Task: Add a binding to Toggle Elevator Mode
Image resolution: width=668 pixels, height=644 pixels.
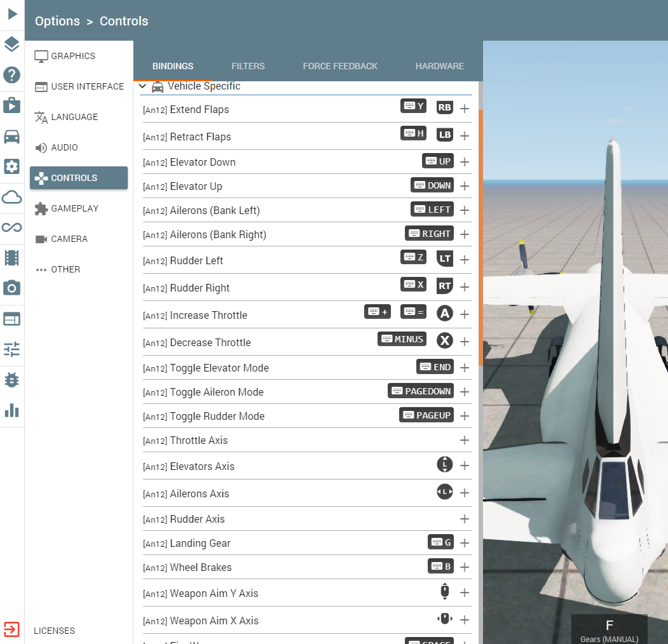Action: 465,368
